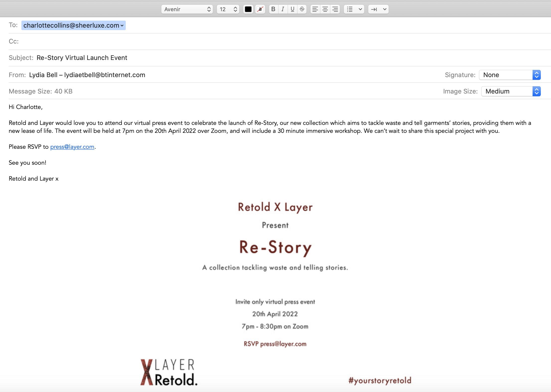Click the Subject field text
Screen dimensions: 551x392
tap(82, 58)
